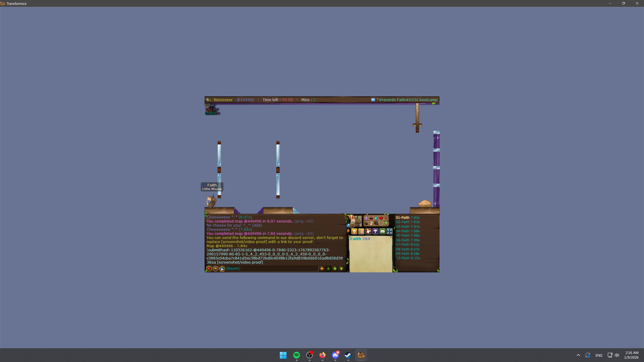
Task: Select the purple dance dress emote
Action: pos(366,218)
